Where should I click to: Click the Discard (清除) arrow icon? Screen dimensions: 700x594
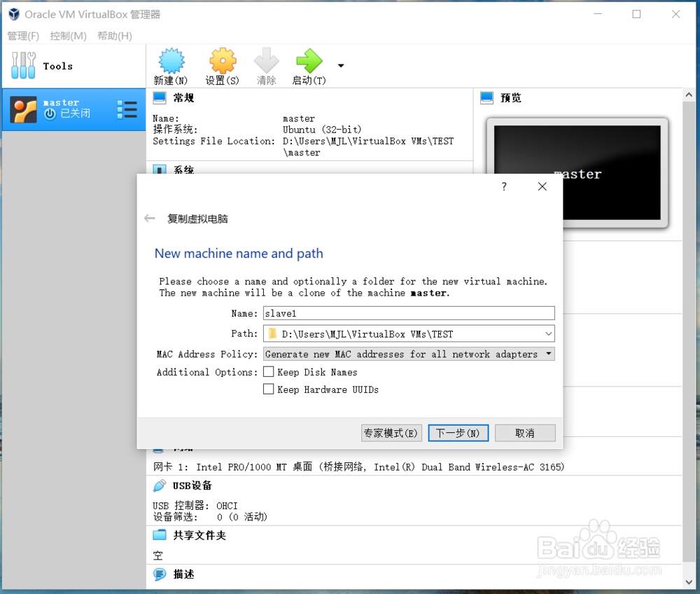point(267,61)
